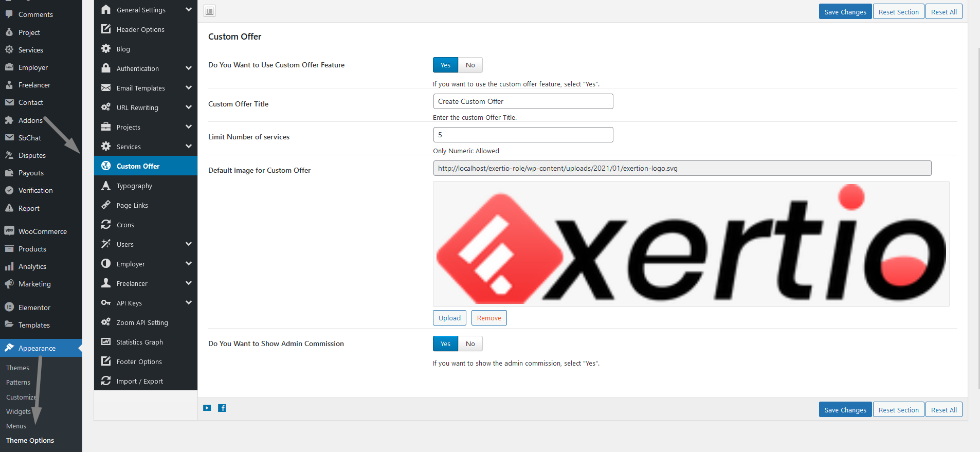Image resolution: width=980 pixels, height=452 pixels.
Task: Open the Facebook link icon in the footer
Action: pyautogui.click(x=222, y=408)
